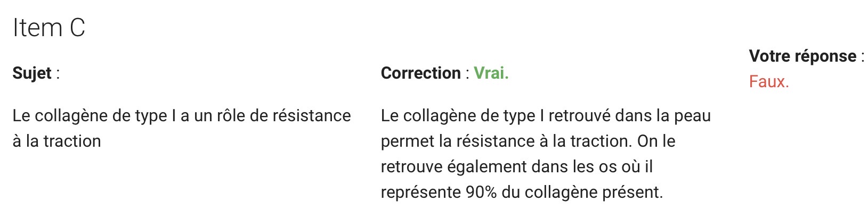
Task: Click the word "un" in the subject statement
Action: pyautogui.click(x=203, y=116)
